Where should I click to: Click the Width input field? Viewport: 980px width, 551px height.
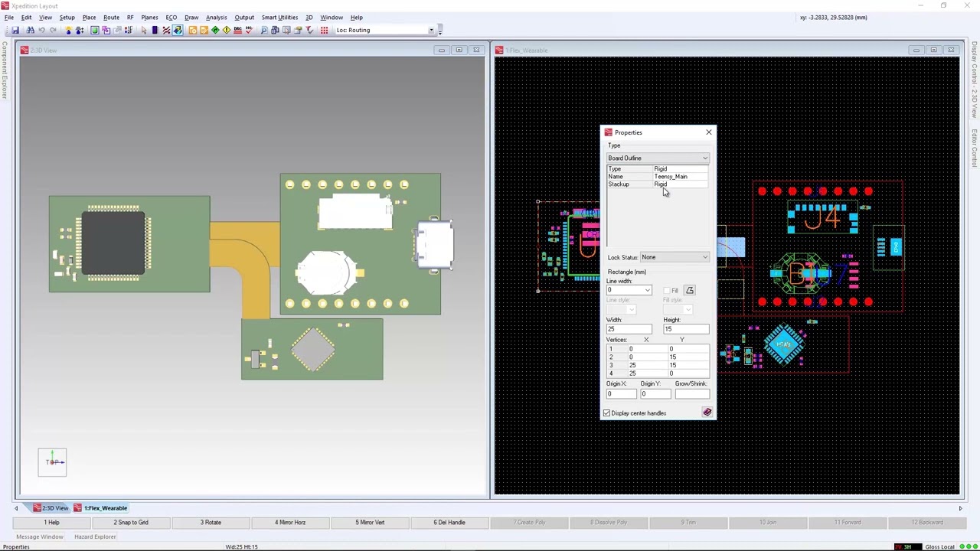[x=629, y=329]
